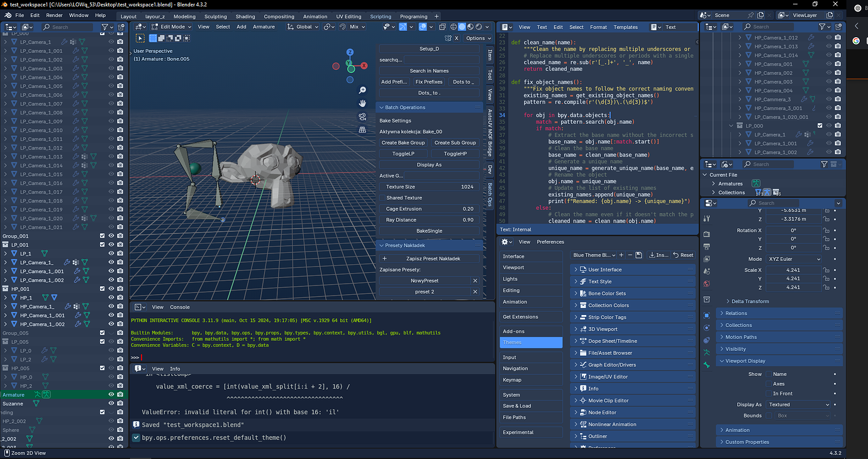Adjust Texture Size field 1024
868x459 pixels.
pyautogui.click(x=429, y=187)
